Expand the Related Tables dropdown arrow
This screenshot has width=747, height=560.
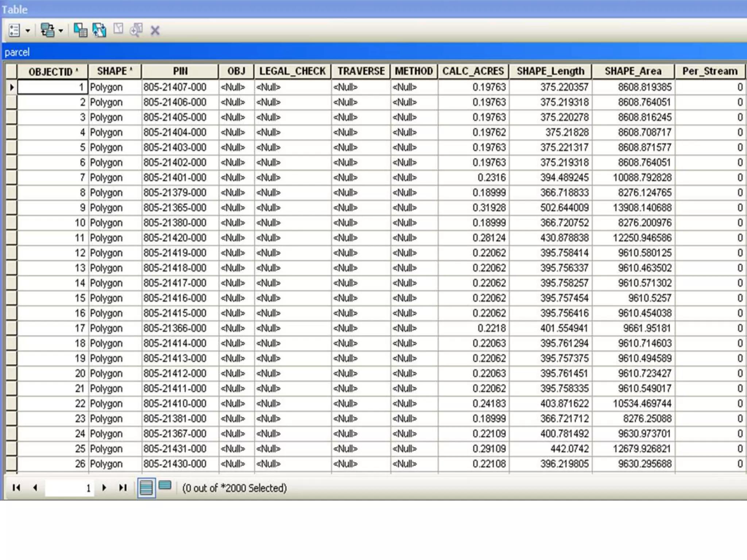click(61, 31)
